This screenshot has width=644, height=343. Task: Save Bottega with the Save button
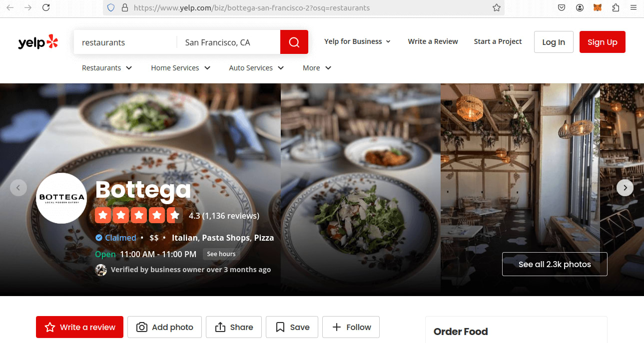(293, 327)
